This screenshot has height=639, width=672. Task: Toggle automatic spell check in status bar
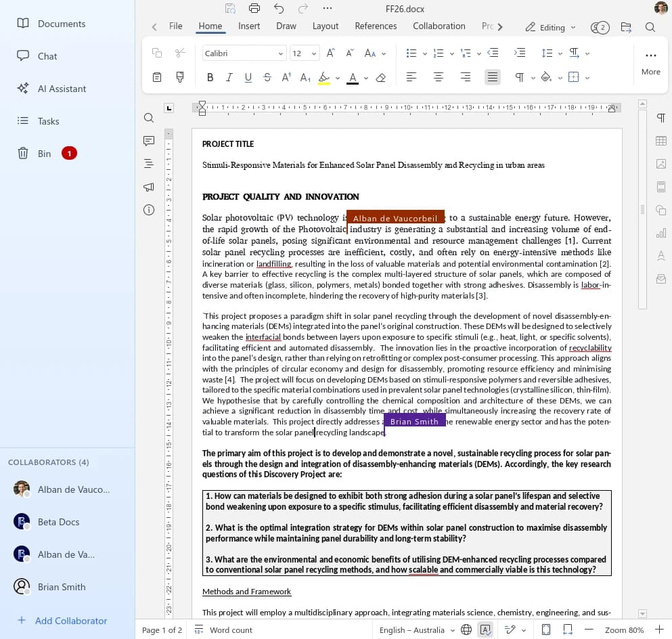[486, 630]
